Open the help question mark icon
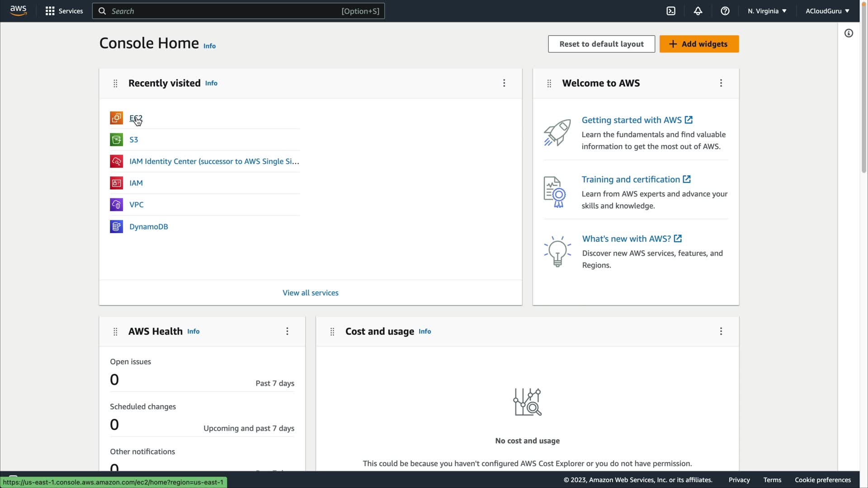The image size is (868, 488). pyautogui.click(x=725, y=11)
